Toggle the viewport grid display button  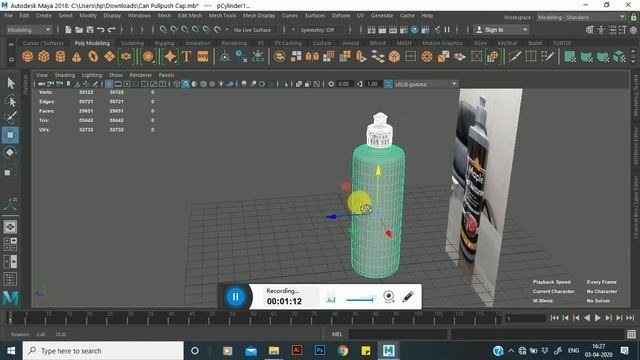pos(109,84)
